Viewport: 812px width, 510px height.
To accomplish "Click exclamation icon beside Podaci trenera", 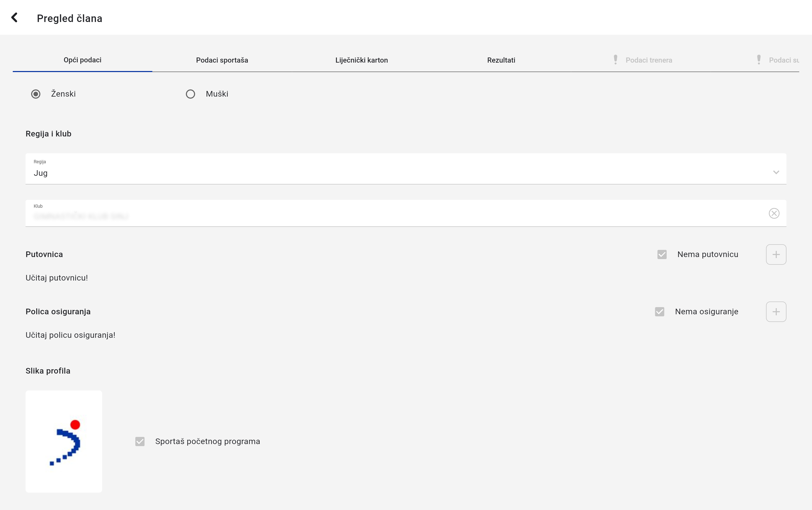I will tap(615, 60).
